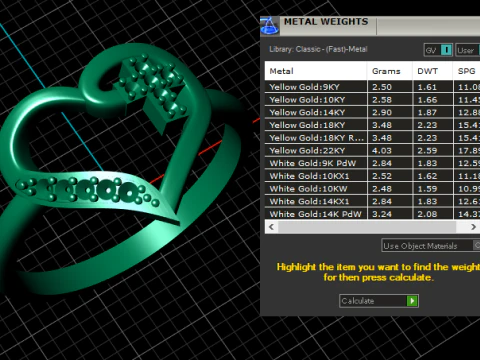Select the White Gold:14K PdW row

pos(372,214)
